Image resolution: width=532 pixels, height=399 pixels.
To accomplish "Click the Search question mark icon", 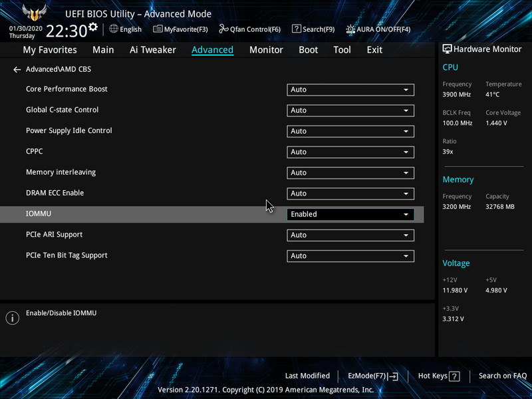I will 296,29.
